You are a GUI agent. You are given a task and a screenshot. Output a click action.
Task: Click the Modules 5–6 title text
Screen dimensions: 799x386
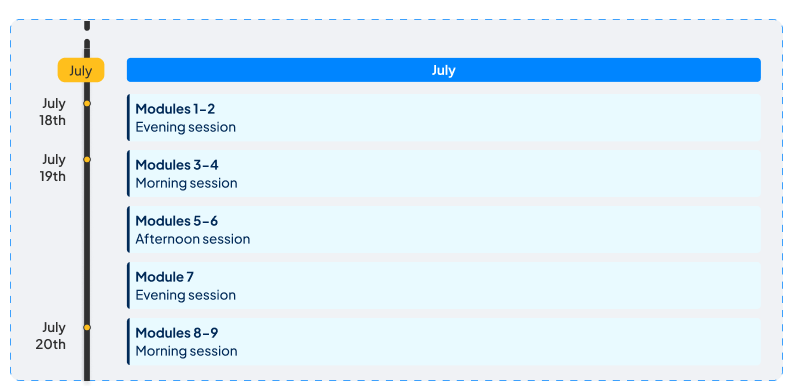tap(177, 221)
